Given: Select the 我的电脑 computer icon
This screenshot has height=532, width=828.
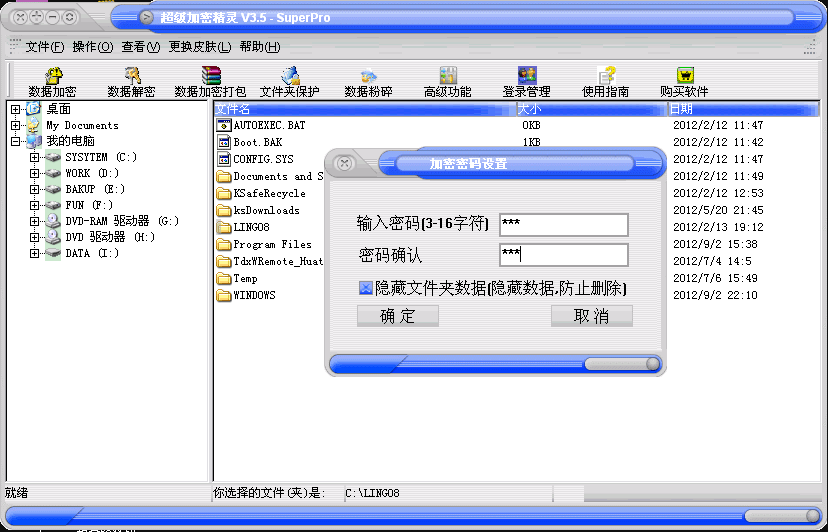Looking at the screenshot, I should tap(33, 141).
